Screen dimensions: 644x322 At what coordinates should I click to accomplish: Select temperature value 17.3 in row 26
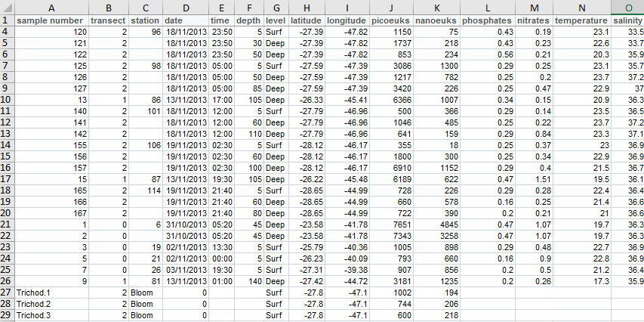582,280
